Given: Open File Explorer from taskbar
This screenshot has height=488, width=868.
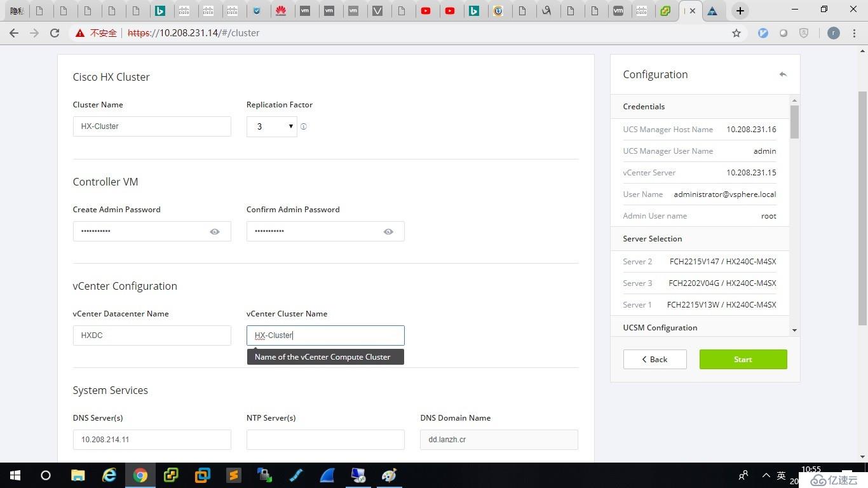Looking at the screenshot, I should (x=78, y=475).
